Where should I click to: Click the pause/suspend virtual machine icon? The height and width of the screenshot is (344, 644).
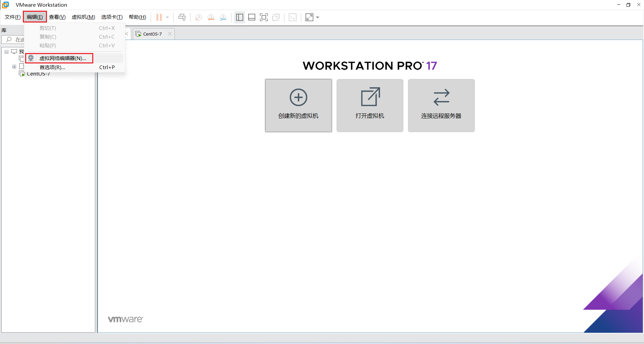159,17
